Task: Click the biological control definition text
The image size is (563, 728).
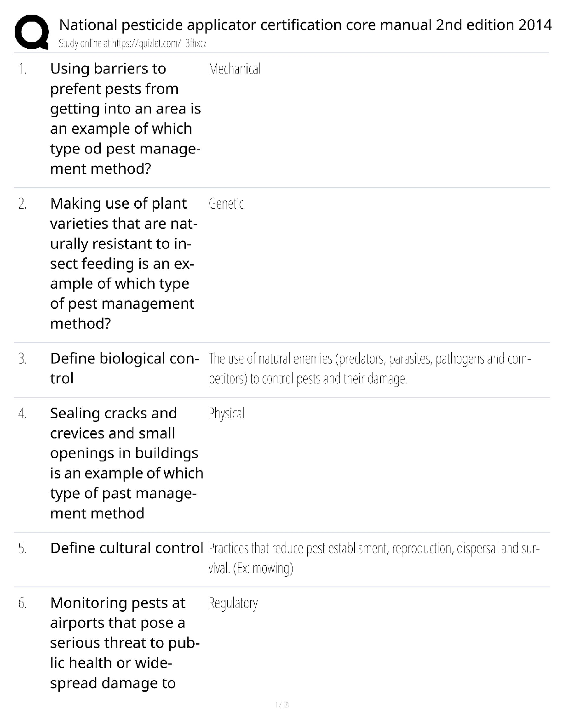Action: pyautogui.click(x=369, y=369)
